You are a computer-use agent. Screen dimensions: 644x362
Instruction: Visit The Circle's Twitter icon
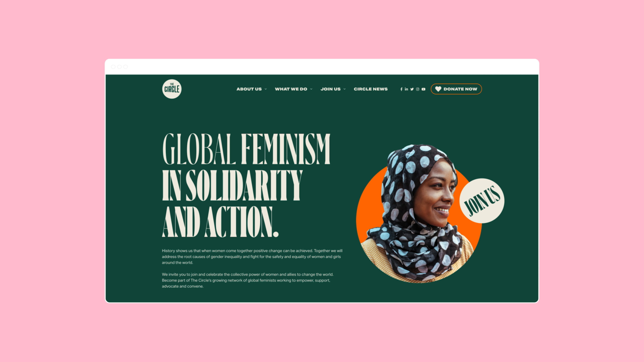pos(412,89)
